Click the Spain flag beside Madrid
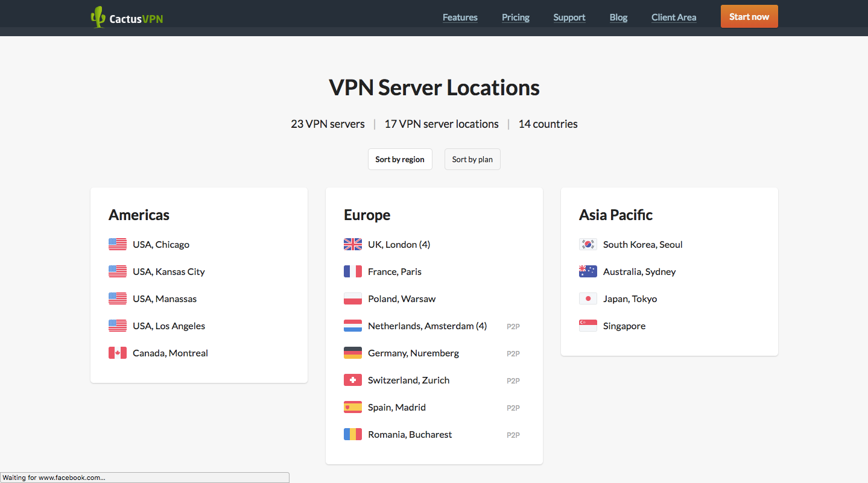This screenshot has width=868, height=483. (x=353, y=407)
